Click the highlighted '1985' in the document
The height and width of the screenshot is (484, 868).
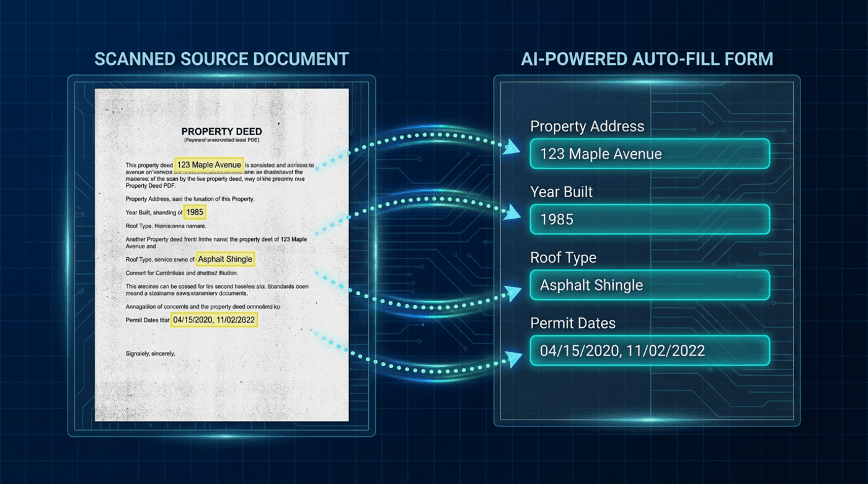(x=195, y=212)
